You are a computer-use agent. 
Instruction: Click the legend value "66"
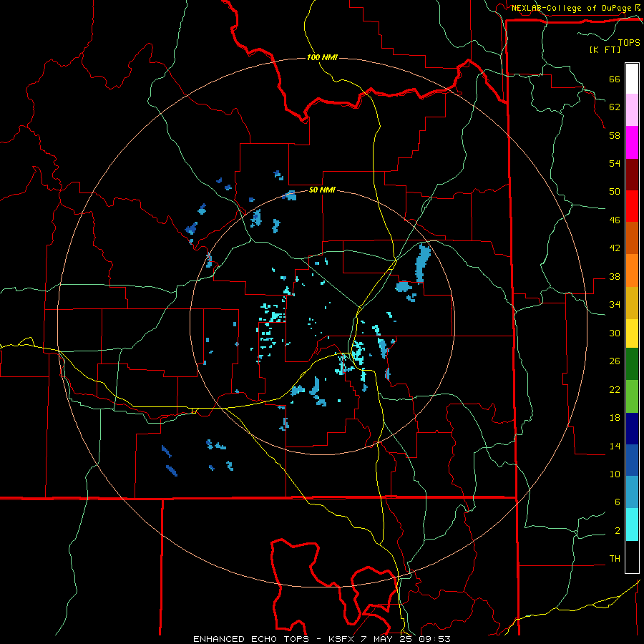615,79
